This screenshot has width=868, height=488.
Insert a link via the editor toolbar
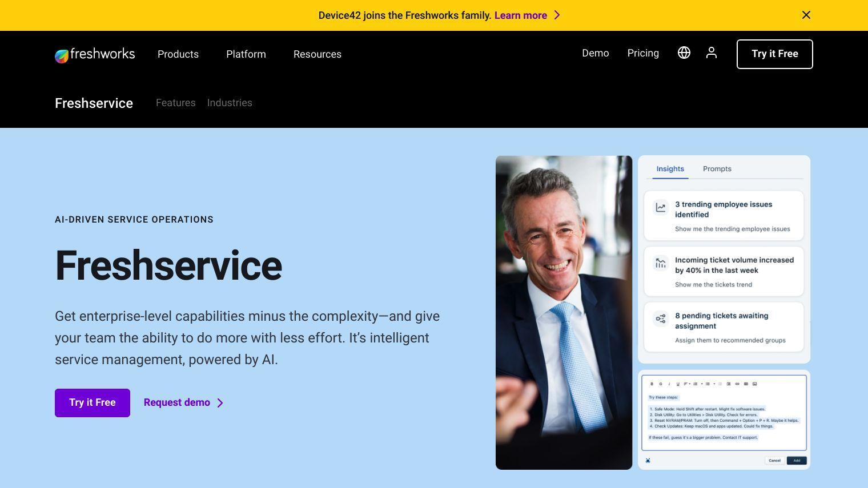tap(737, 384)
